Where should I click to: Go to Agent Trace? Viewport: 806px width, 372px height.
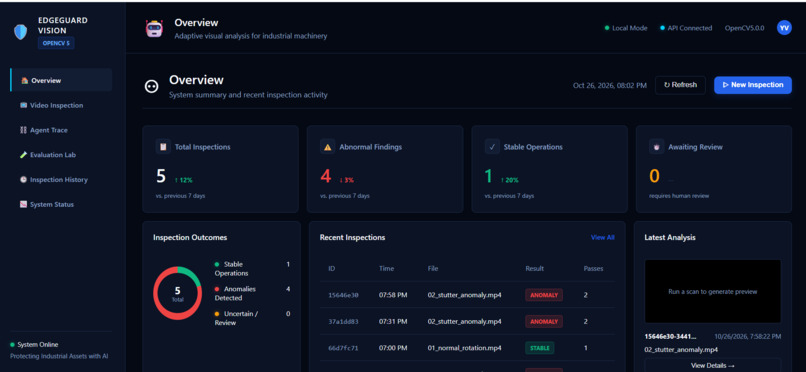[61, 130]
